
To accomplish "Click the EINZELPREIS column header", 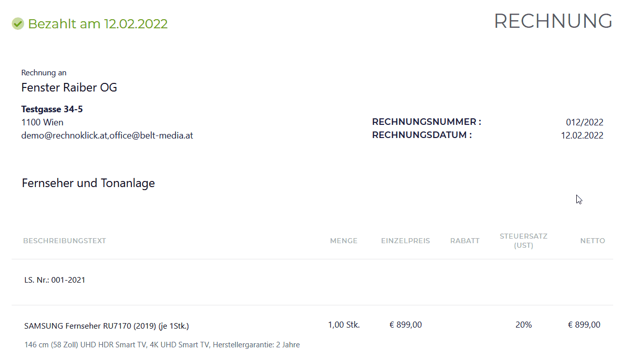I will [x=405, y=241].
